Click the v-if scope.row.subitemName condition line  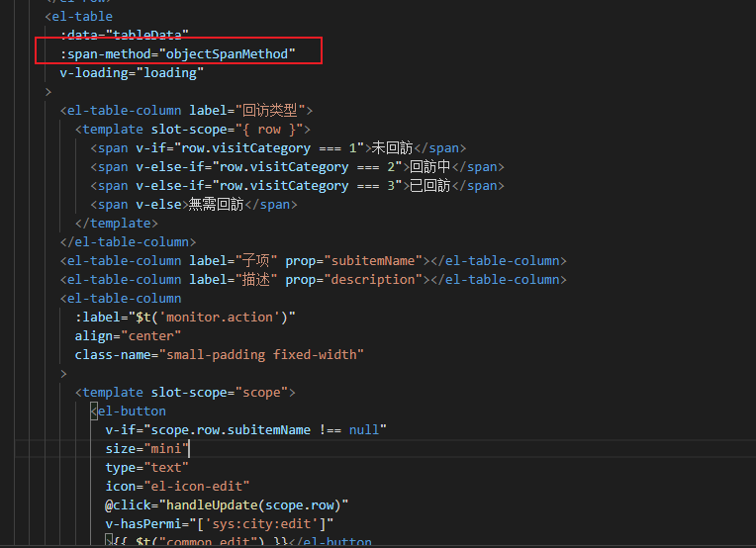click(245, 430)
